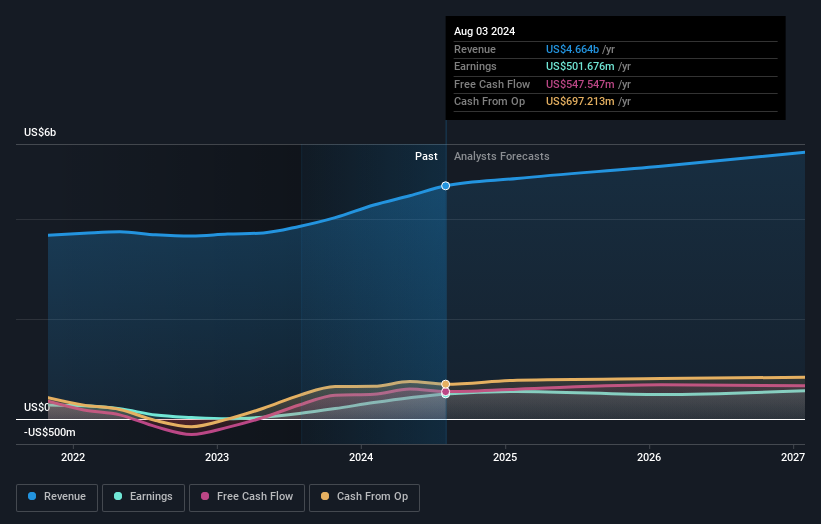821x524 pixels.
Task: Click the Cash From Op label in tooltip
Action: coord(489,102)
